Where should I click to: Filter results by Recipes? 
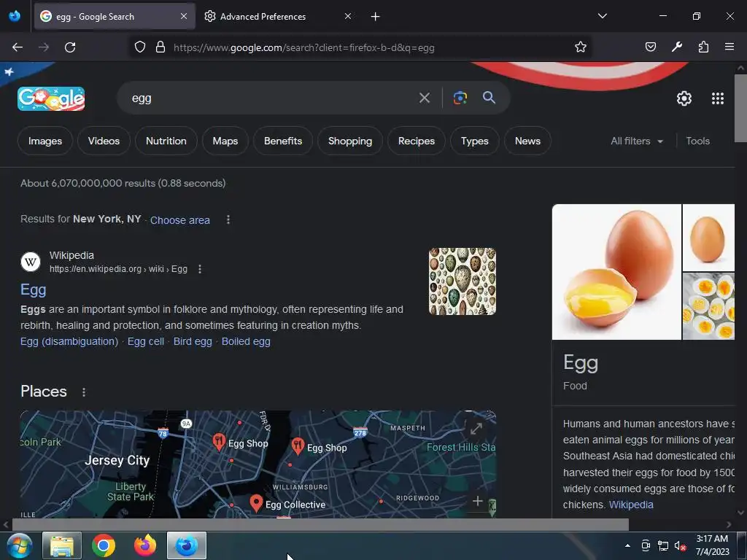coord(417,141)
